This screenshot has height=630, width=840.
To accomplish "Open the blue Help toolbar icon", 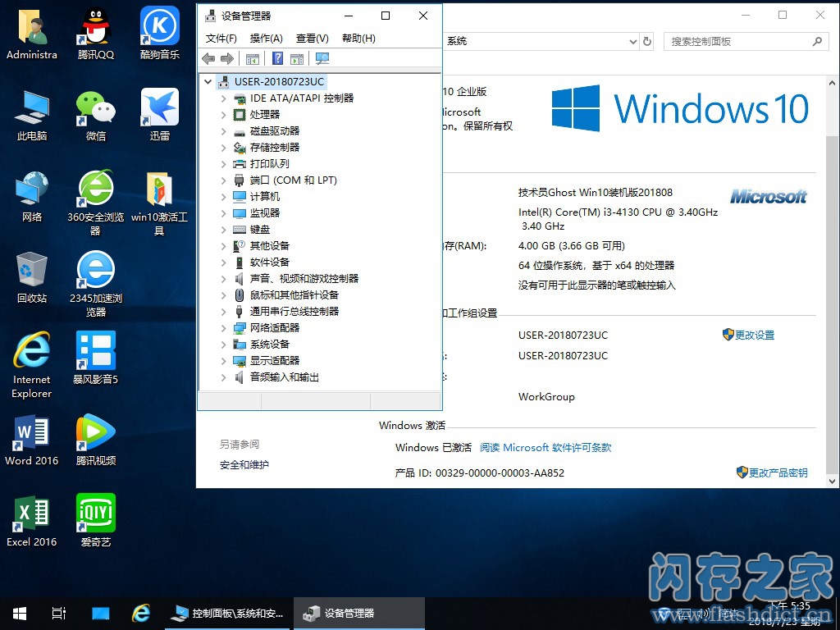I will [277, 58].
